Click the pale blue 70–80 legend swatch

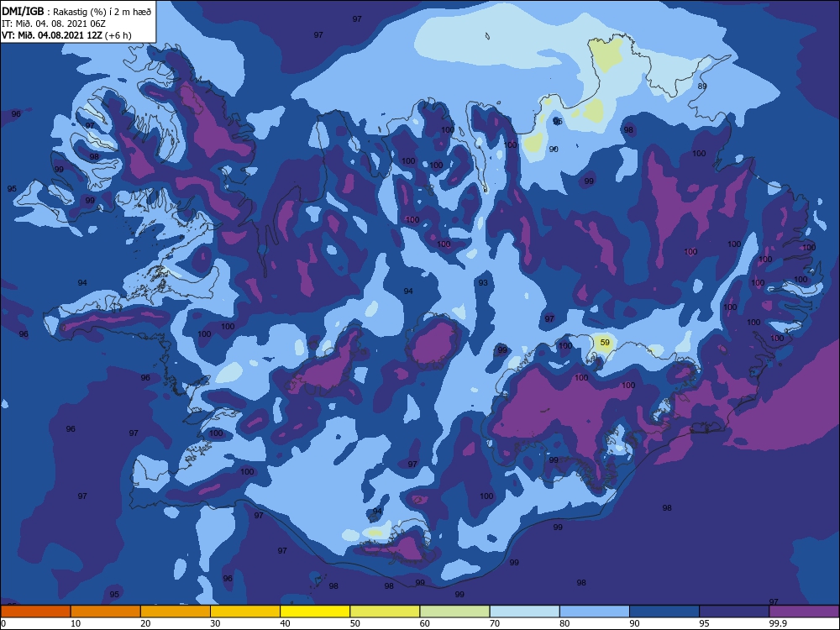(x=525, y=612)
